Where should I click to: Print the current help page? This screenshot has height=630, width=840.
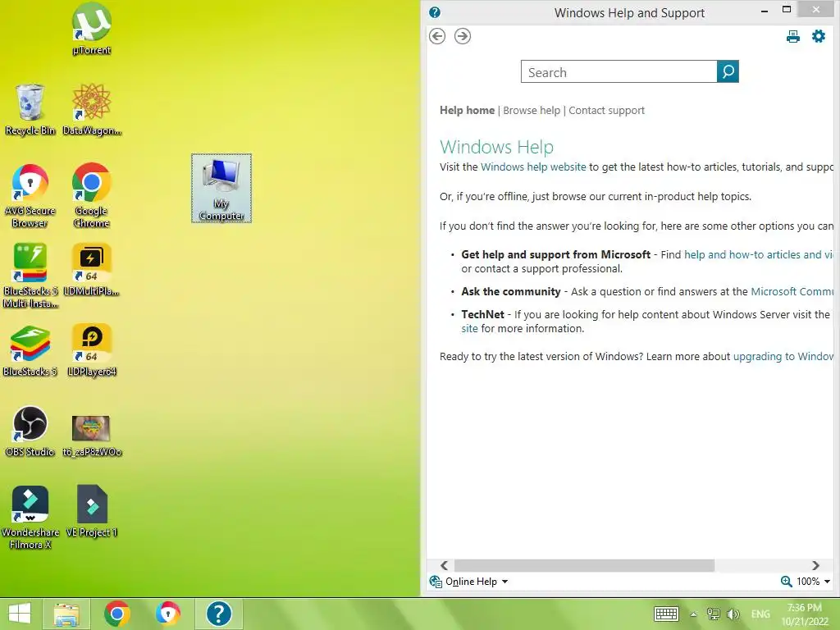[x=793, y=36]
